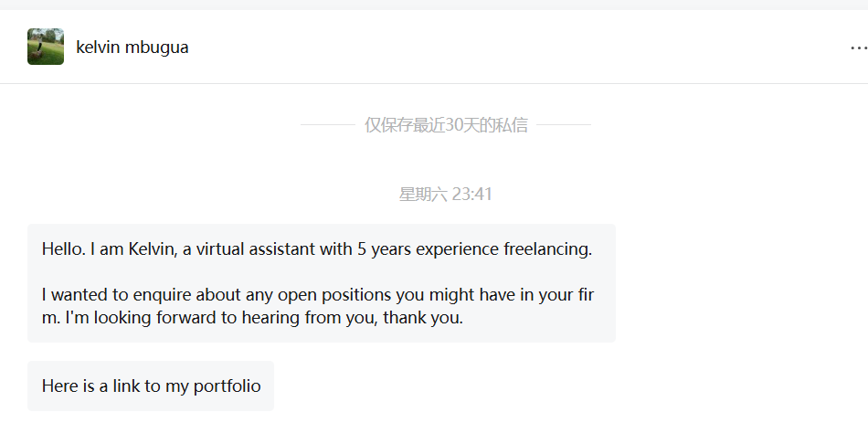Click kelvin mbugua's profile avatar
Image resolution: width=868 pixels, height=433 pixels.
click(x=46, y=47)
